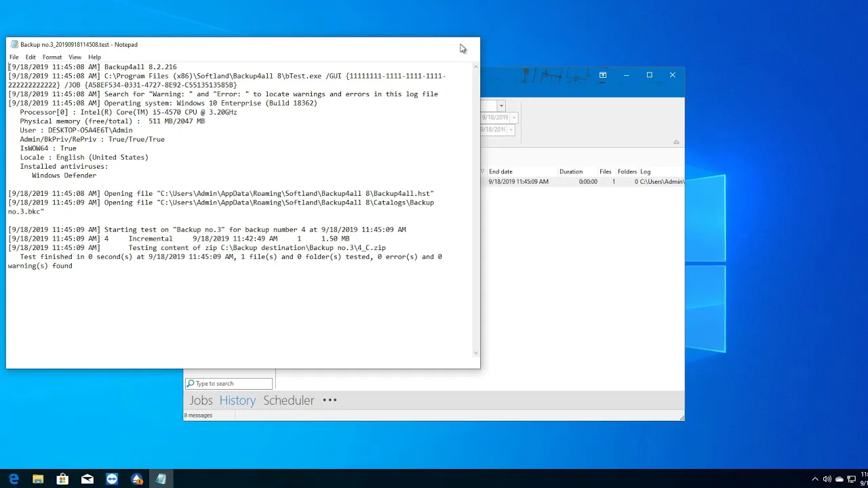Open the Help menu in Notepad

(94, 57)
